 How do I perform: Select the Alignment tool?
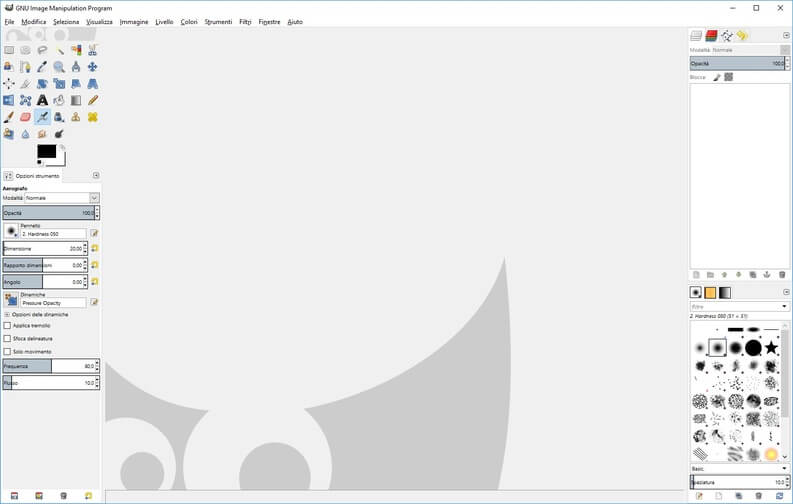click(x=9, y=83)
